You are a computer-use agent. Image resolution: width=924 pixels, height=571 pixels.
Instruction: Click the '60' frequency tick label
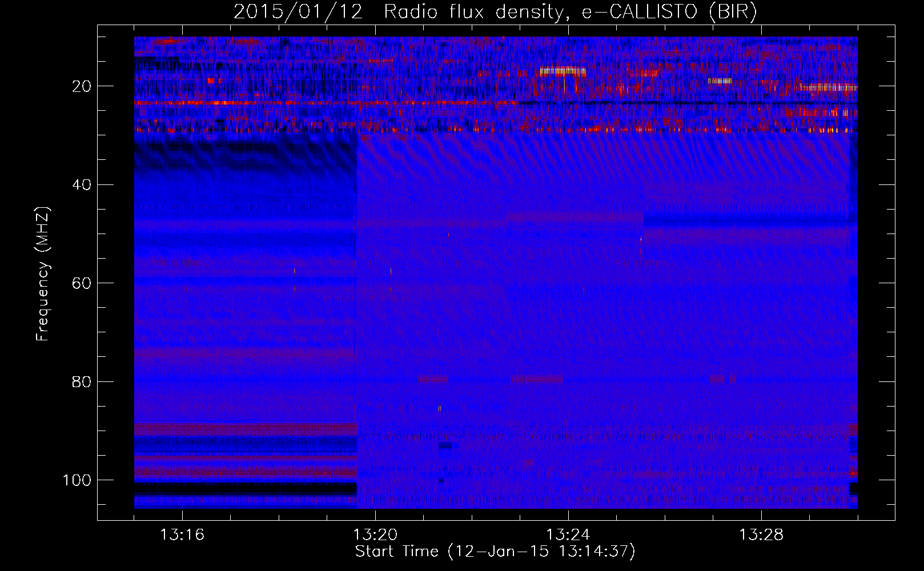tap(82, 283)
